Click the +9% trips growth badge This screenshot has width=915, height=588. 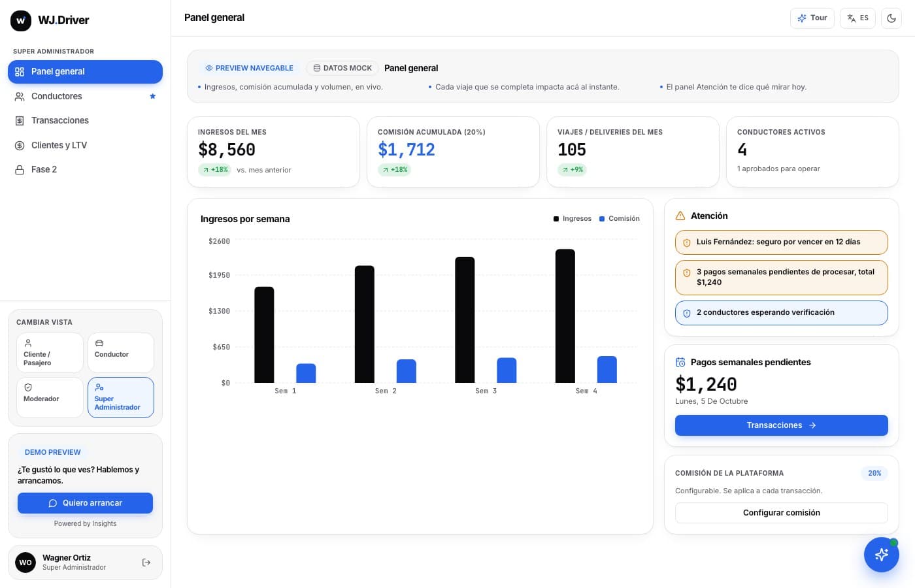click(572, 170)
